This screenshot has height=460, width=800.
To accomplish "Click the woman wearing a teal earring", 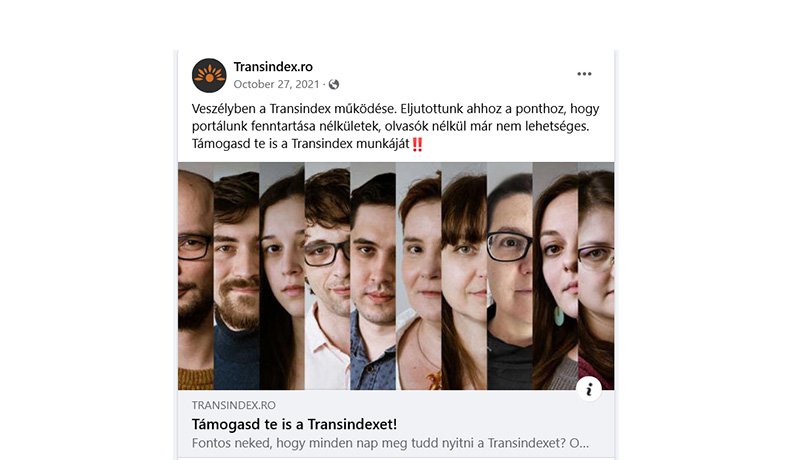I will pos(555,276).
